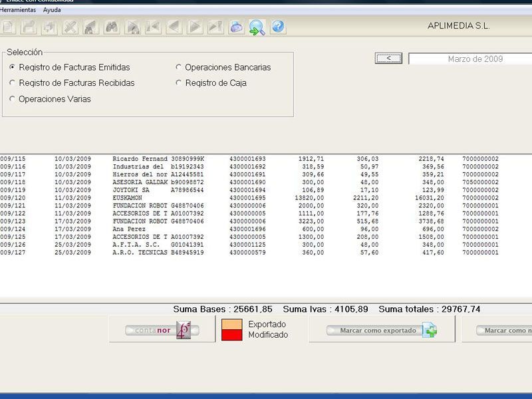The width and height of the screenshot is (532, 399).
Task: Click the contanor export button
Action: pyautogui.click(x=162, y=330)
